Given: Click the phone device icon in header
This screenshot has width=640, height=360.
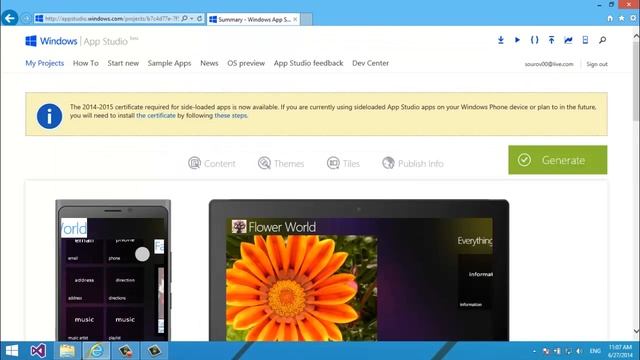Looking at the screenshot, I should [x=585, y=40].
